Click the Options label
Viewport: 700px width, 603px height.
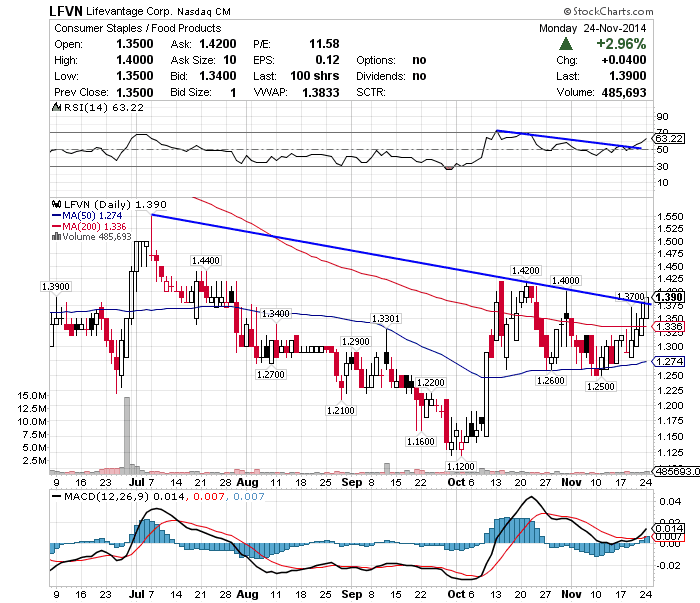point(376,60)
